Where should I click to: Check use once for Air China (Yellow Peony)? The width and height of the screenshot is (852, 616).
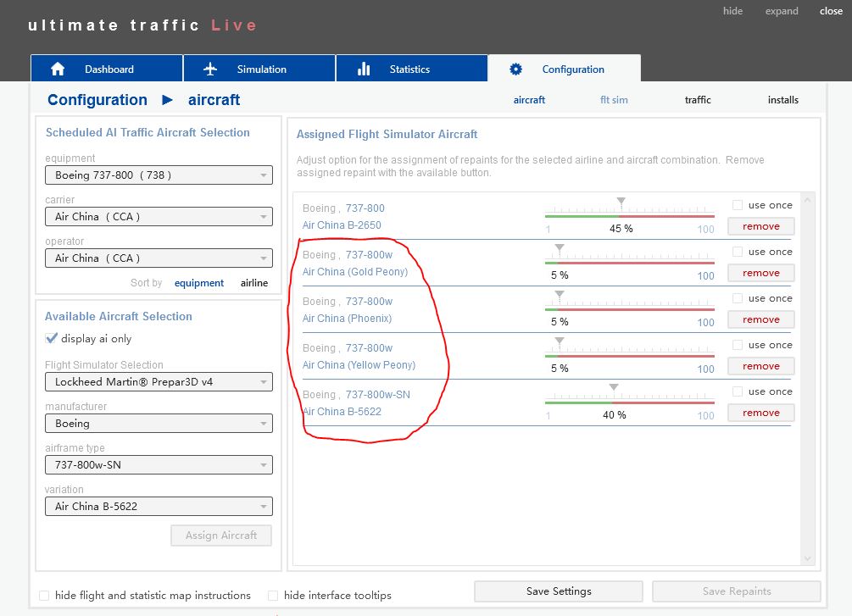[x=738, y=345]
